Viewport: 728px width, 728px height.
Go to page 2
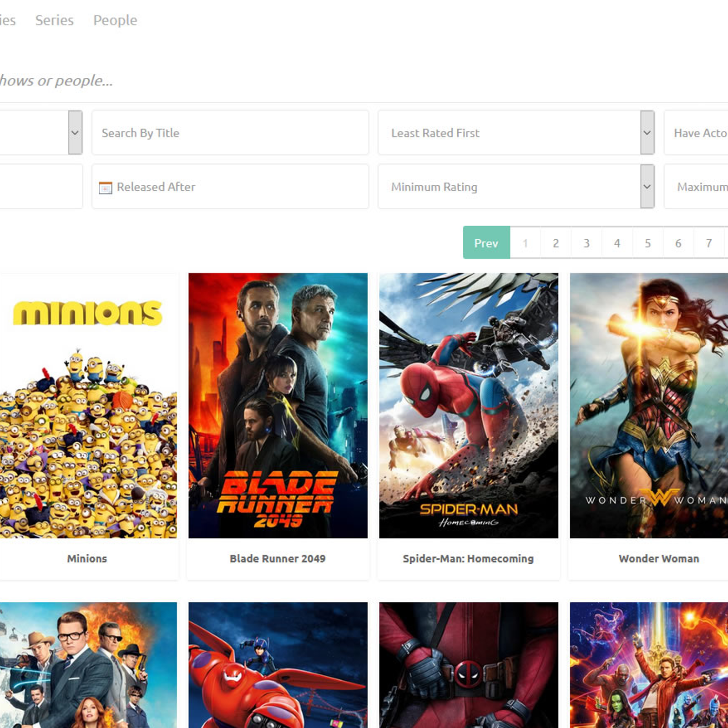[556, 243]
